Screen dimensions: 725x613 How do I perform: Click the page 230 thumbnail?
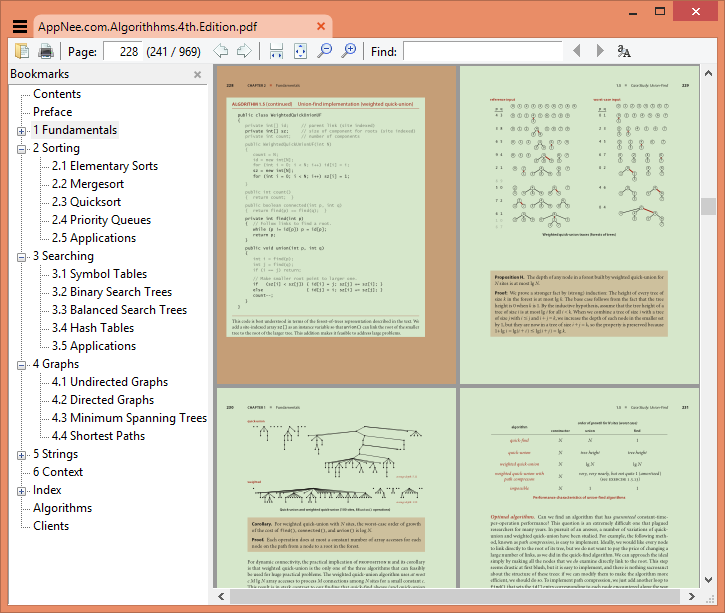(x=337, y=488)
